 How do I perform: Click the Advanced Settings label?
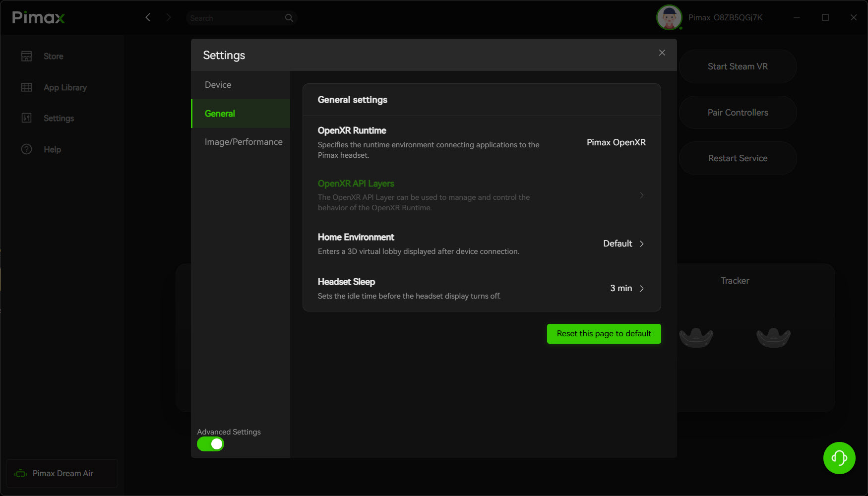229,432
